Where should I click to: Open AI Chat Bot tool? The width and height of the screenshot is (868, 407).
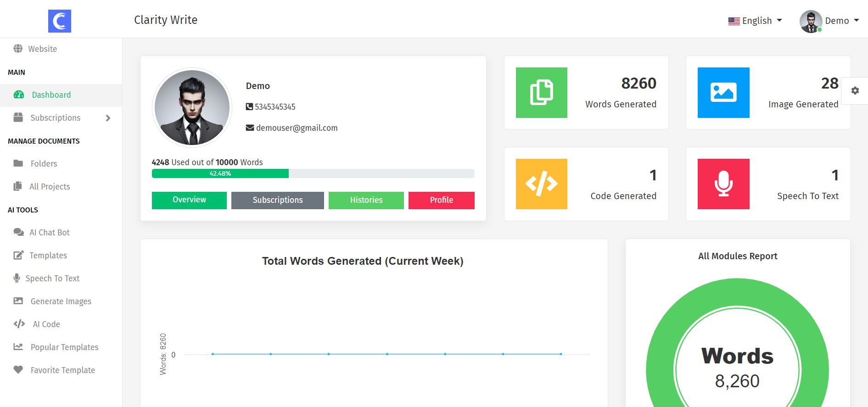click(x=61, y=233)
